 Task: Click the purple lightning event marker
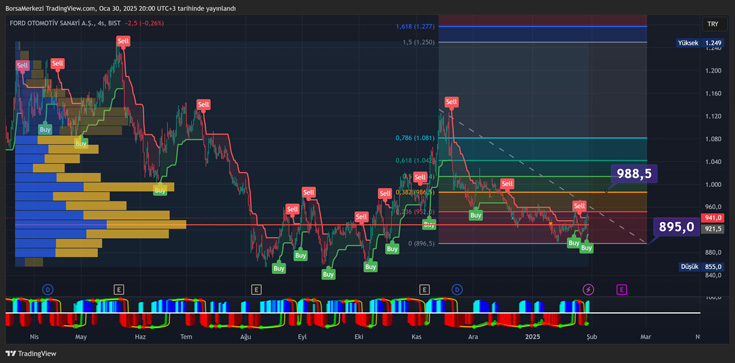[x=588, y=289]
